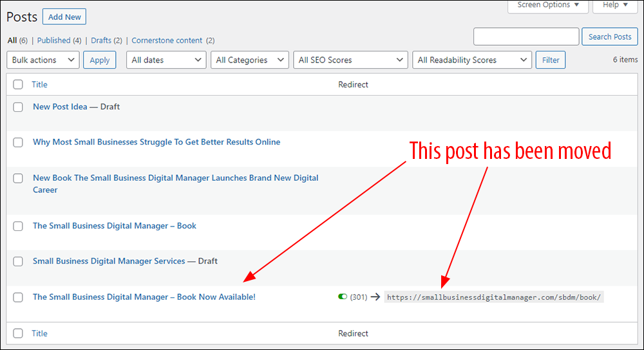Tick checkbox for Why Most Small Businesses post
The width and height of the screenshot is (644, 350).
18,142
